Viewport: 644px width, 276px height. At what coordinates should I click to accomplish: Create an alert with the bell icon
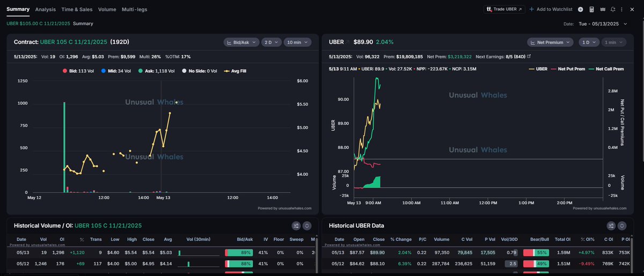613,9
